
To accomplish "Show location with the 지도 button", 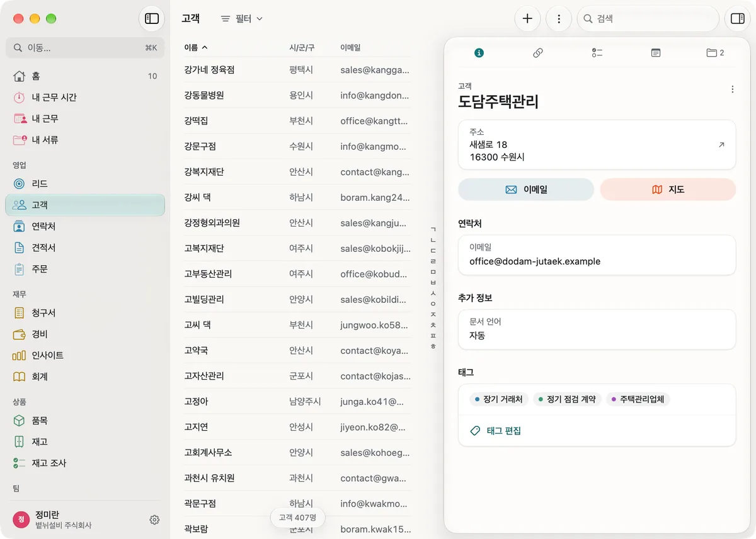I will pos(668,190).
